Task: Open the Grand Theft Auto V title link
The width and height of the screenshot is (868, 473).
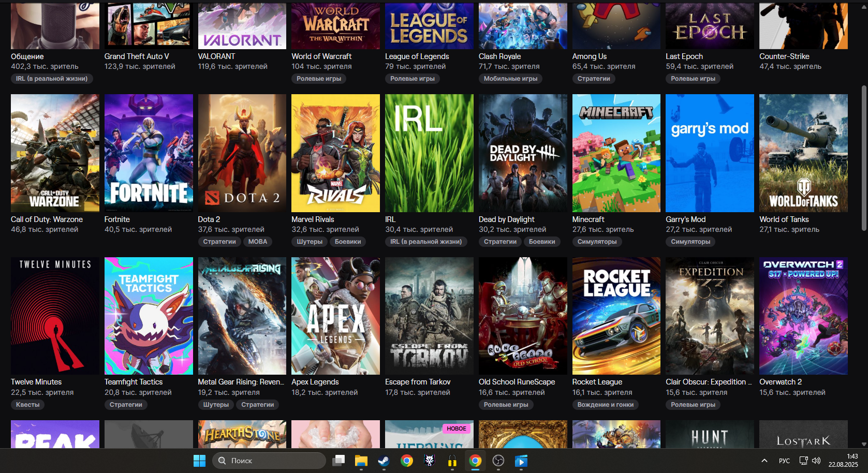Action: tap(137, 56)
